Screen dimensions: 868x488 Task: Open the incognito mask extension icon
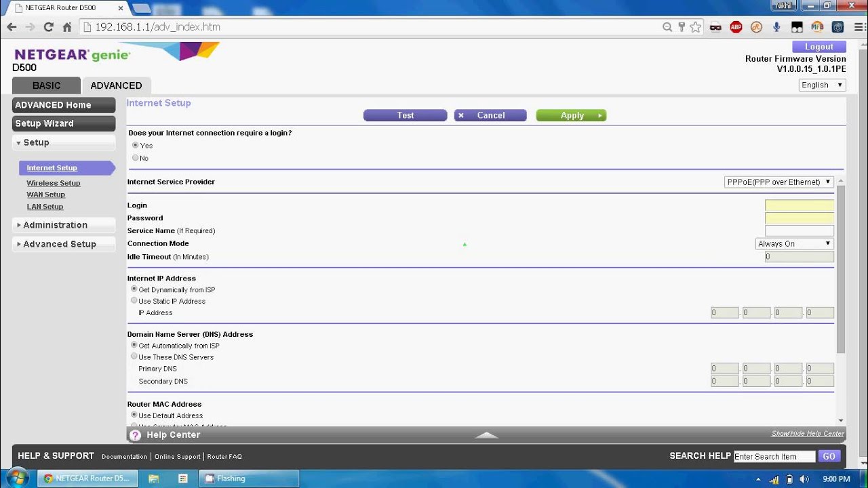715,27
